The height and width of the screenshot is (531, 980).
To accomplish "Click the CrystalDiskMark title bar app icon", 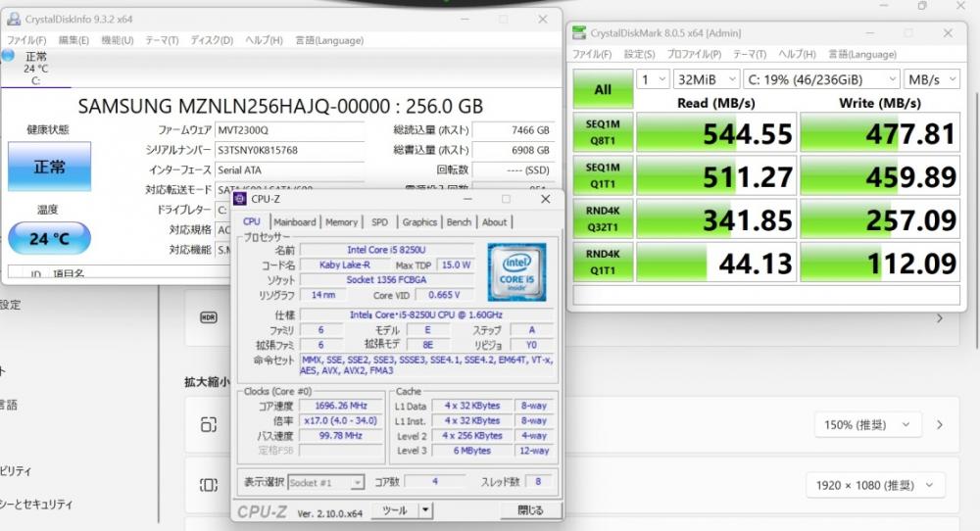I will 579,33.
